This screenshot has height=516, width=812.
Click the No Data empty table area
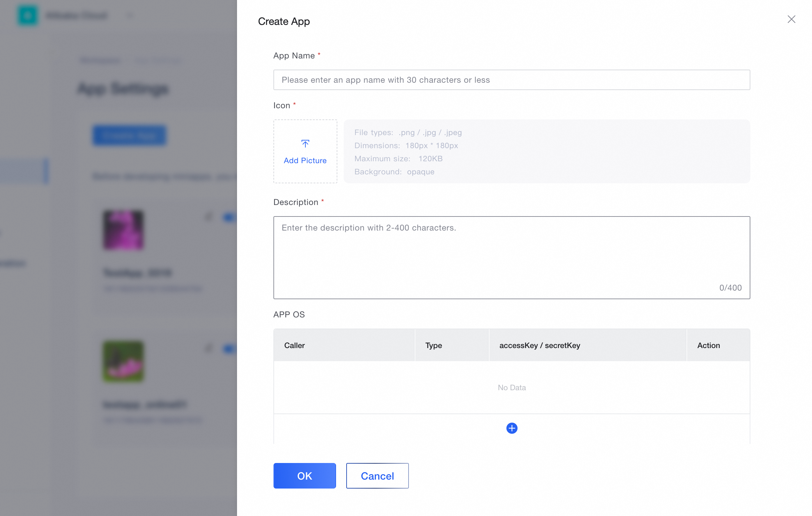[x=511, y=387]
